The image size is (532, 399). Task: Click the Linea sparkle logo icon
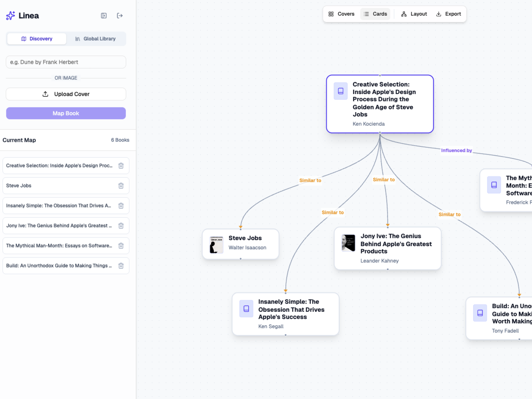coord(11,16)
